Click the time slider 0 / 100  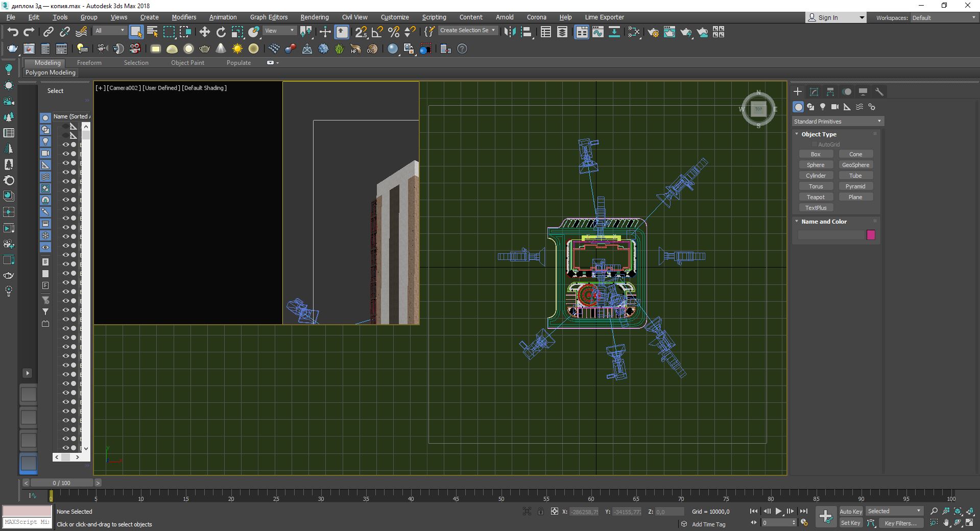[62, 482]
